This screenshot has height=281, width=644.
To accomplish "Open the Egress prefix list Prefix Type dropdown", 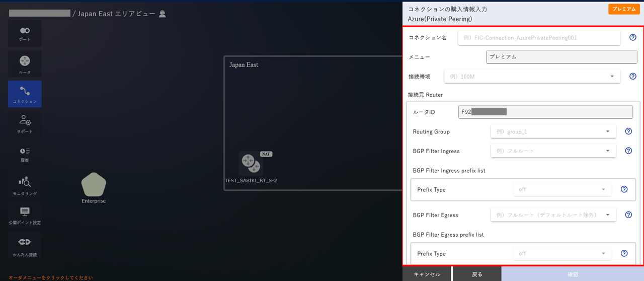I will (x=562, y=253).
